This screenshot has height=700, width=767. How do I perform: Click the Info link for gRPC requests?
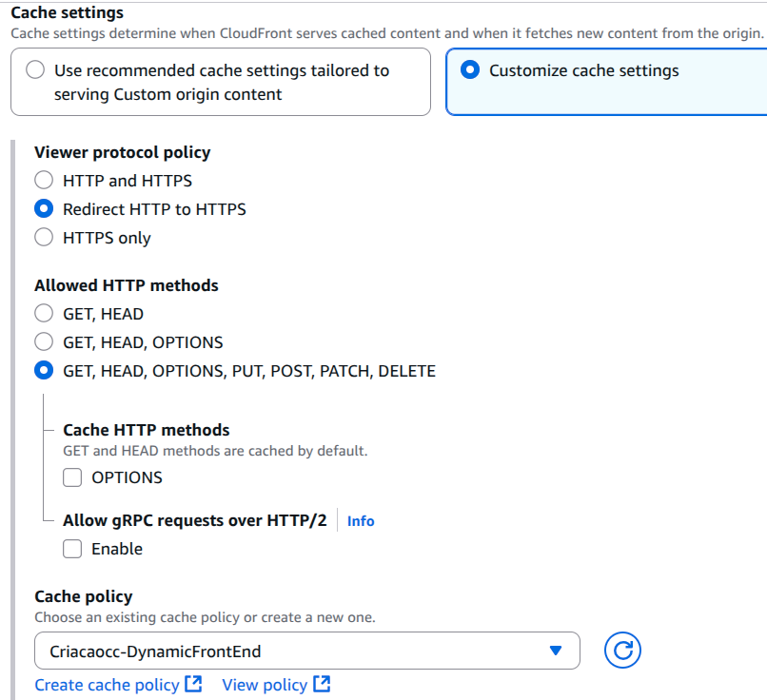[x=361, y=521]
